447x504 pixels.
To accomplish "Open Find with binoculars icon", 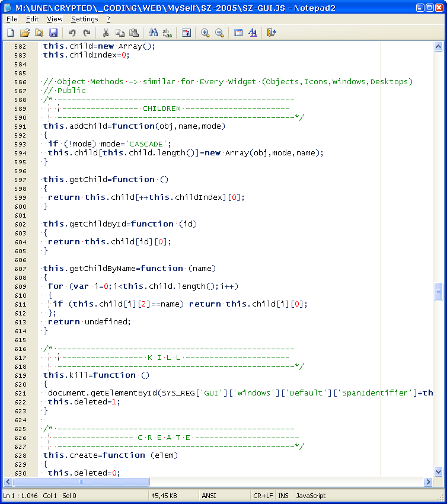I will point(153,33).
